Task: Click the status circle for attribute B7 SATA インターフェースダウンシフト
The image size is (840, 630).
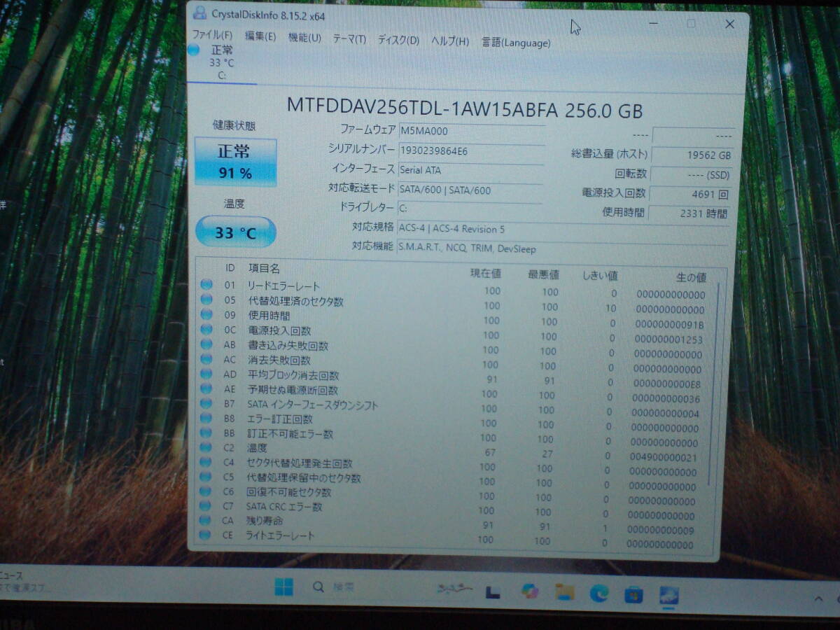Action: (206, 404)
